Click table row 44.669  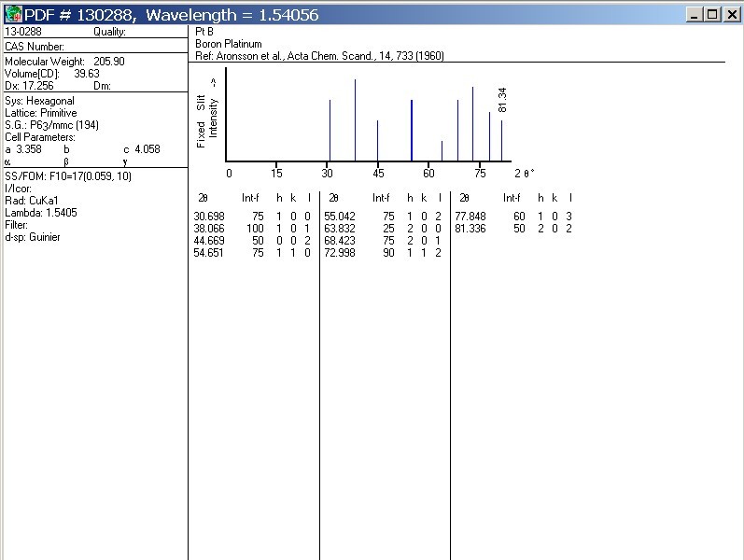(x=252, y=241)
